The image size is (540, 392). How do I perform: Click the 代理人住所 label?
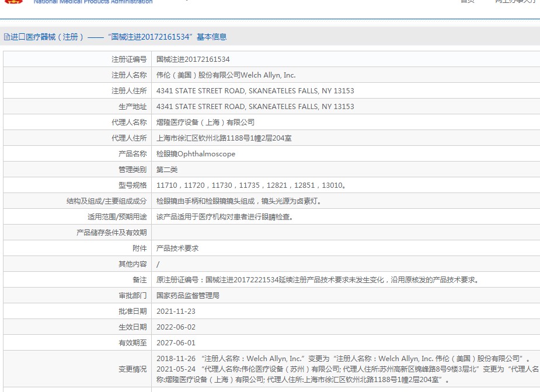(x=129, y=138)
